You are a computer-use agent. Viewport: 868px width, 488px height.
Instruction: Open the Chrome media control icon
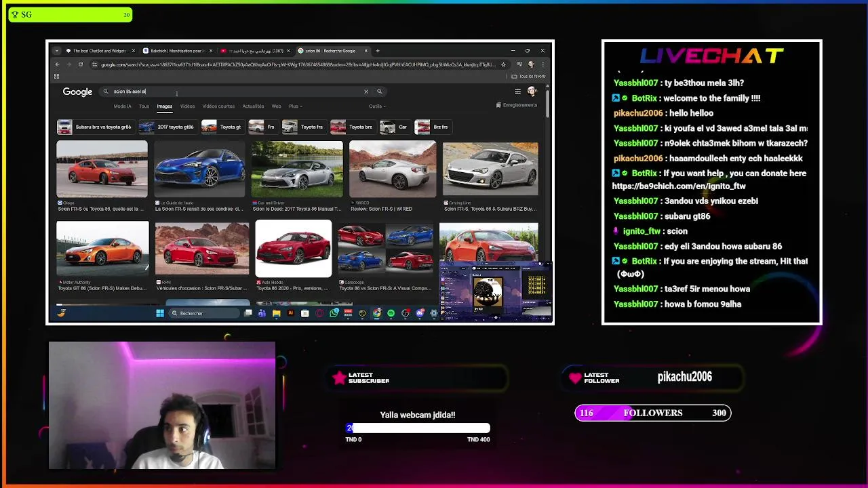[x=519, y=64]
